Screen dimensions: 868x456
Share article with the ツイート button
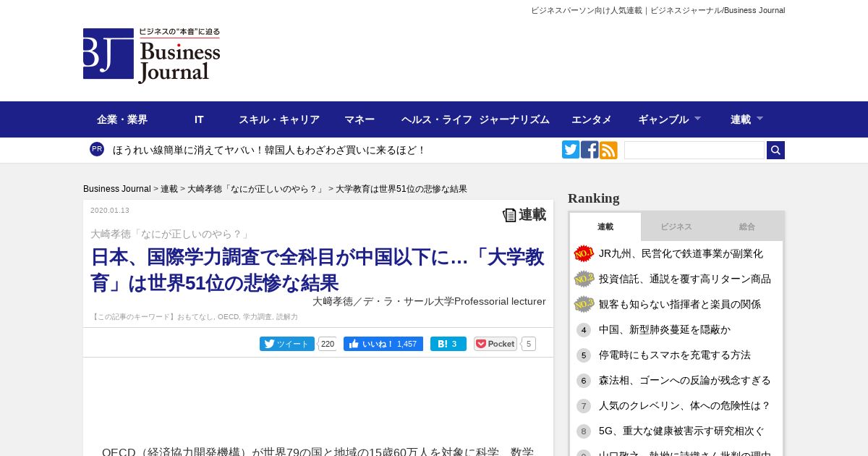[287, 344]
